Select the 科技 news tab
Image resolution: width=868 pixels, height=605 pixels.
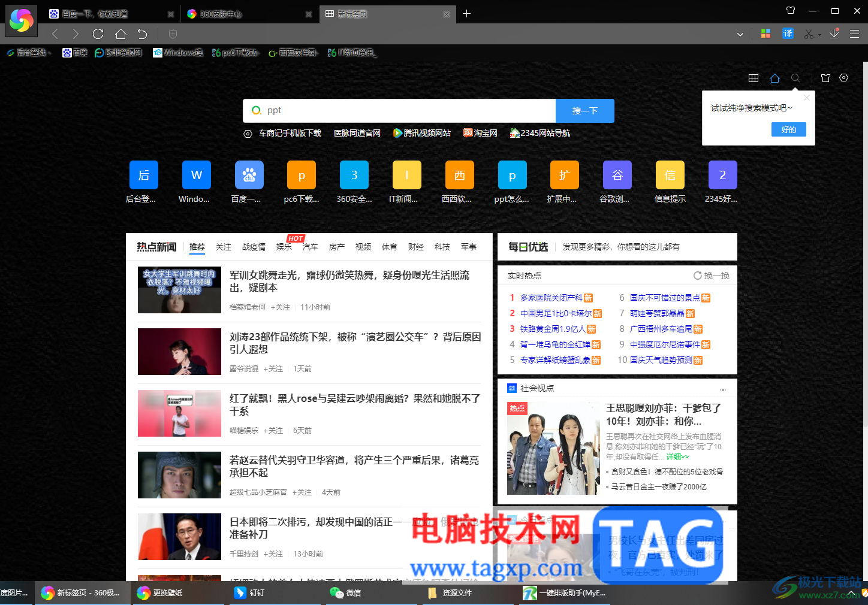442,247
